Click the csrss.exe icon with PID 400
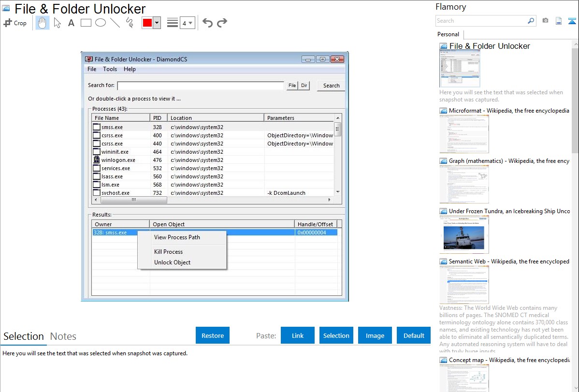The height and width of the screenshot is (392, 579). [x=96, y=135]
